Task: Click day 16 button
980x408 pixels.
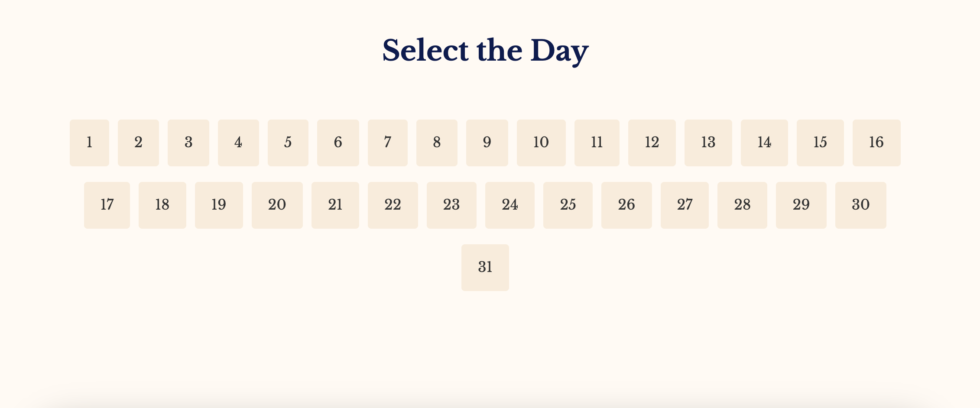Action: [x=876, y=143]
